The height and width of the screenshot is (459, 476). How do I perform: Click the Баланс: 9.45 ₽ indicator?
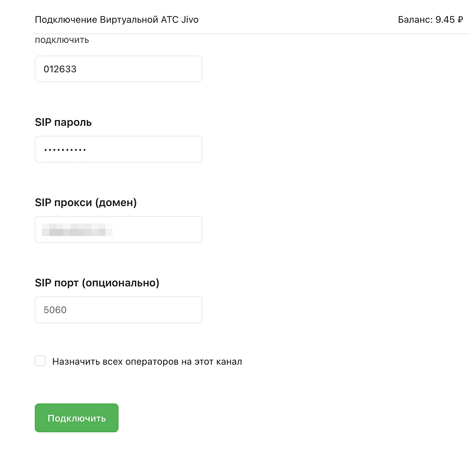(x=430, y=20)
